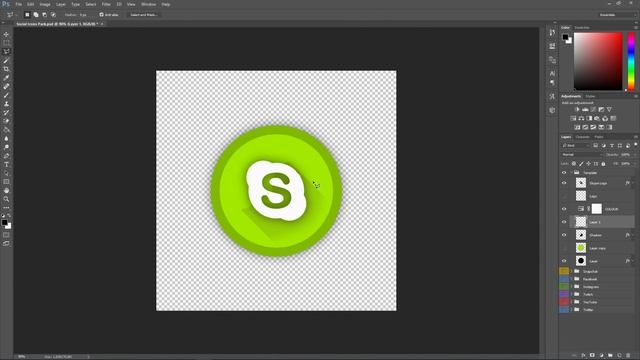Click the adjustment layer white mask thumbnail
The height and width of the screenshot is (360, 640).
coord(597,209)
